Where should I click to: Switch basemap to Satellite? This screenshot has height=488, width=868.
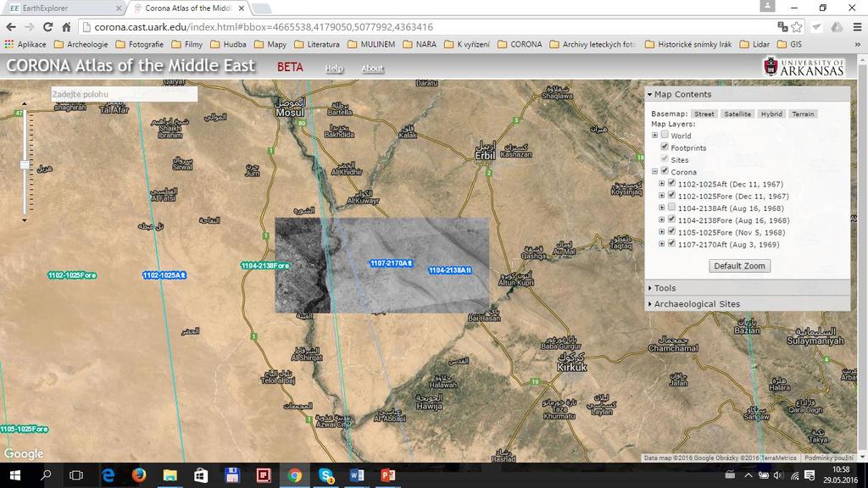tap(737, 114)
